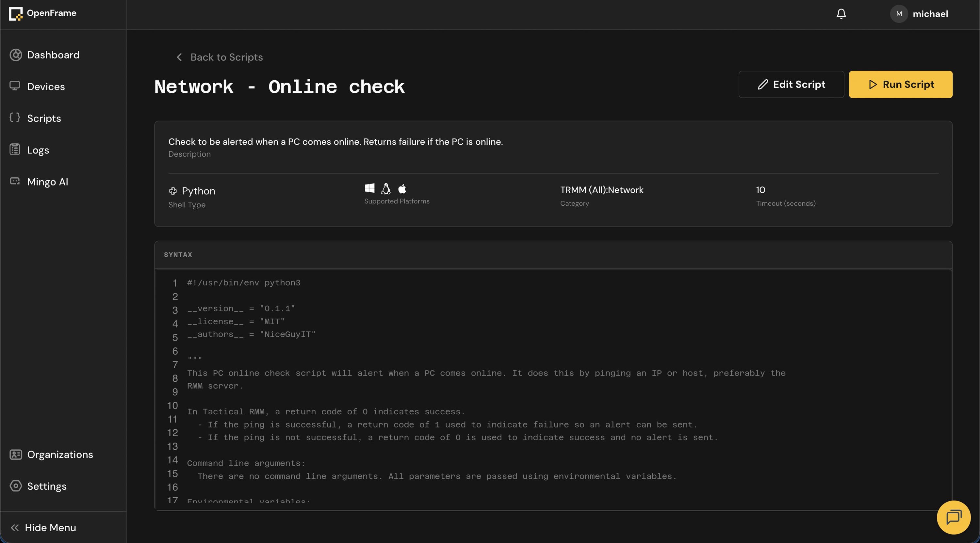This screenshot has width=980, height=543.
Task: Click the Python shell type value
Action: (199, 191)
